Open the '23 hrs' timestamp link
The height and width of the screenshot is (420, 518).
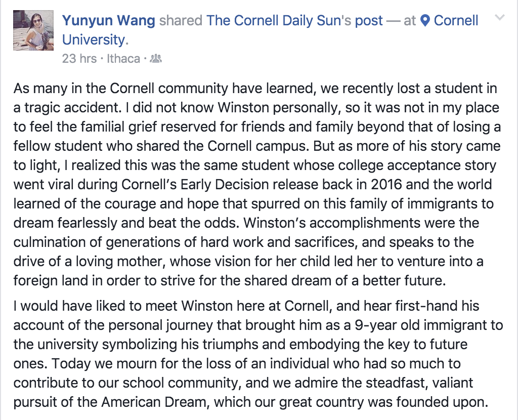click(x=79, y=59)
